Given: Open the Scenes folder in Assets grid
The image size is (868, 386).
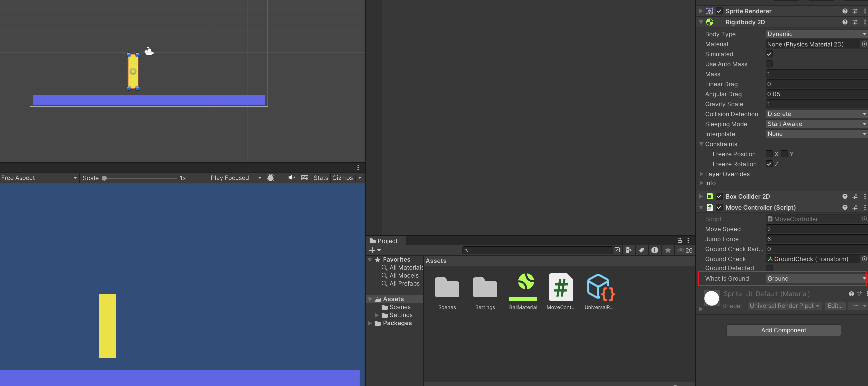Looking at the screenshot, I should click(447, 291).
